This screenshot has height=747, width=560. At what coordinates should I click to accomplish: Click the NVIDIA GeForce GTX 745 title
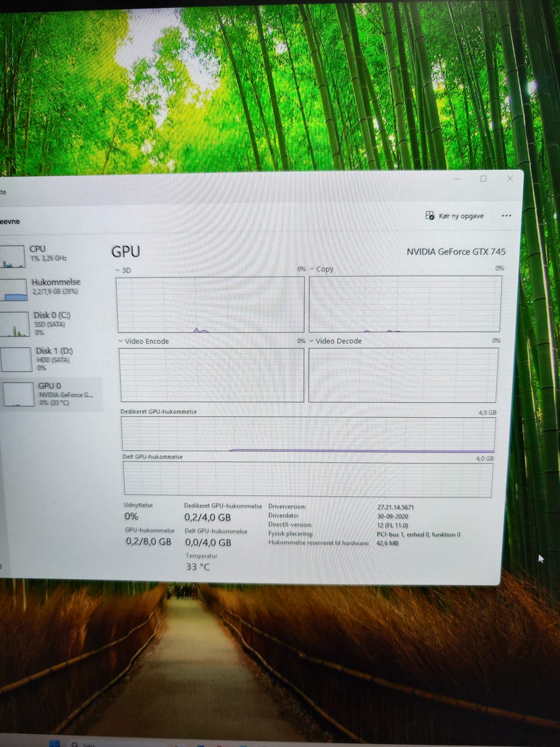pyautogui.click(x=456, y=252)
